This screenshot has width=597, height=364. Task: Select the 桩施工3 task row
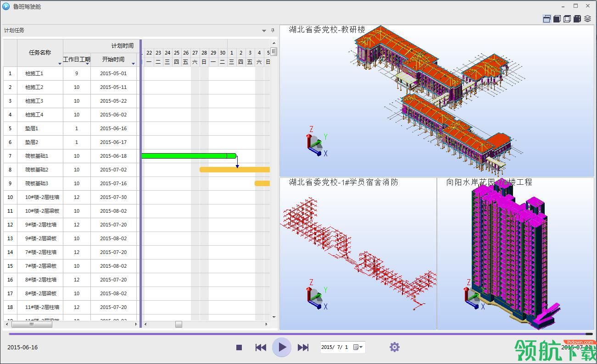(70, 101)
